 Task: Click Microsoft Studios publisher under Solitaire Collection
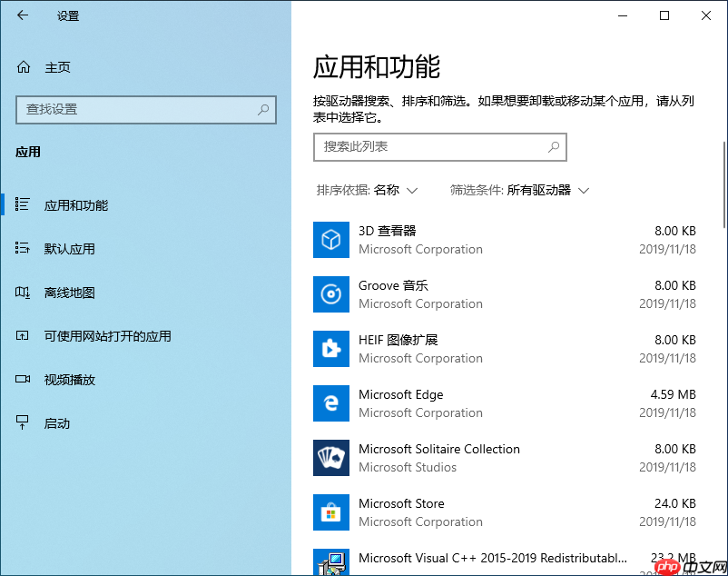click(408, 467)
